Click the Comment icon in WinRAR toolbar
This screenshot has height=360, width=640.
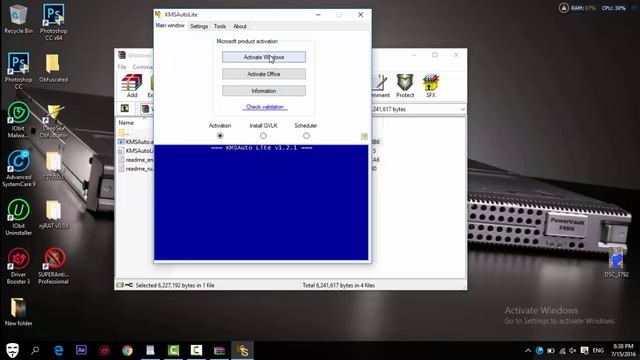pos(380,86)
